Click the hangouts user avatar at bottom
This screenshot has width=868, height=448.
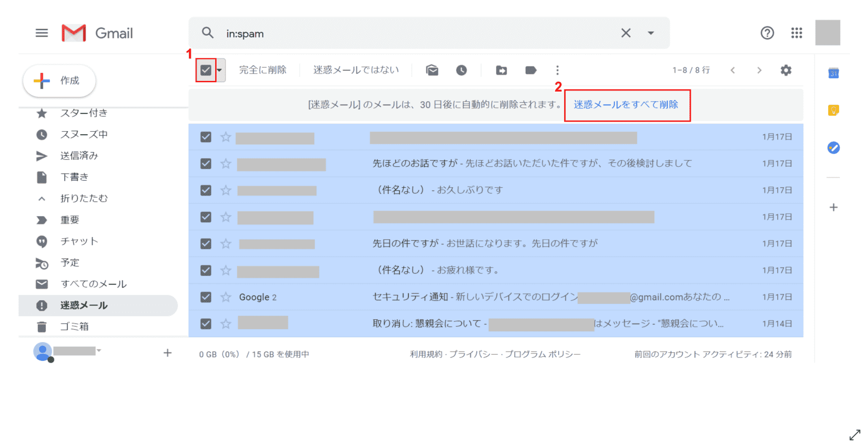(x=43, y=352)
